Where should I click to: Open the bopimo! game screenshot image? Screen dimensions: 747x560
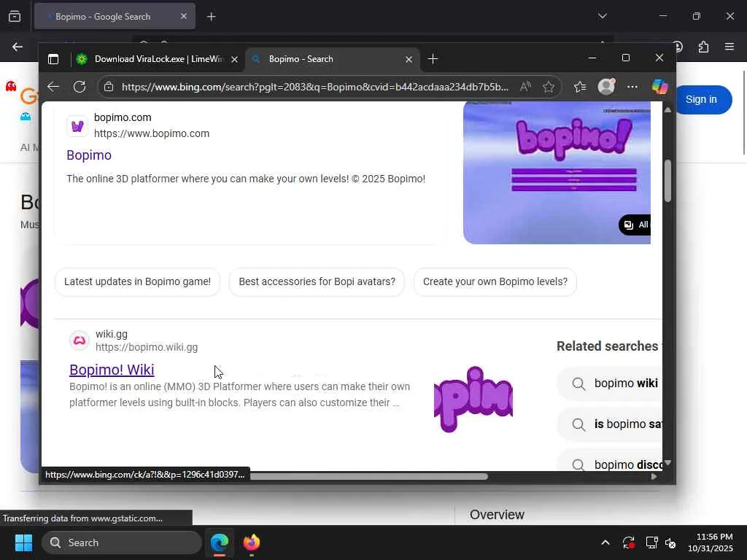(x=557, y=172)
